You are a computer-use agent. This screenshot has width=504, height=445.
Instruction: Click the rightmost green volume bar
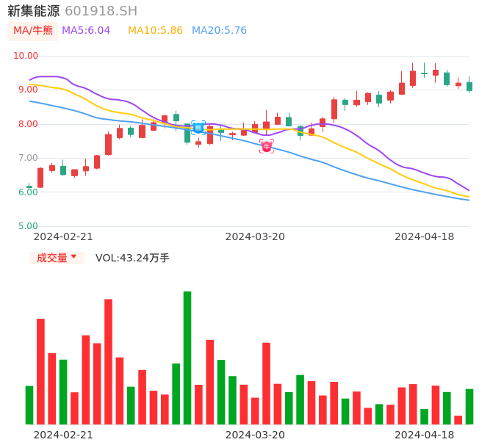469,406
